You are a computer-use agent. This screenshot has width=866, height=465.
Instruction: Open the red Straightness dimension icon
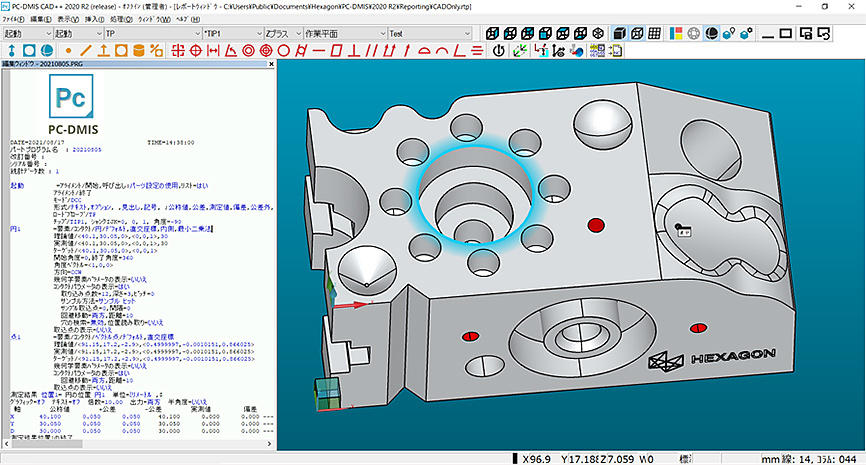[319, 51]
